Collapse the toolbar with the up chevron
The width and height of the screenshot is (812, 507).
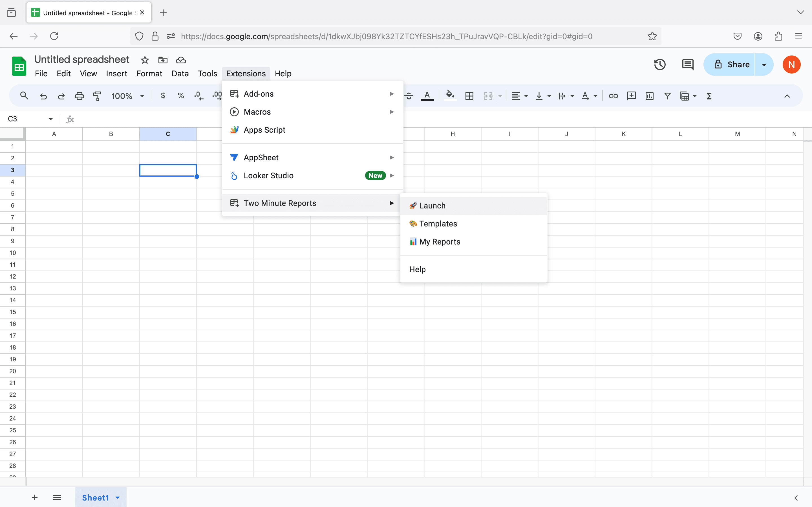[787, 96]
